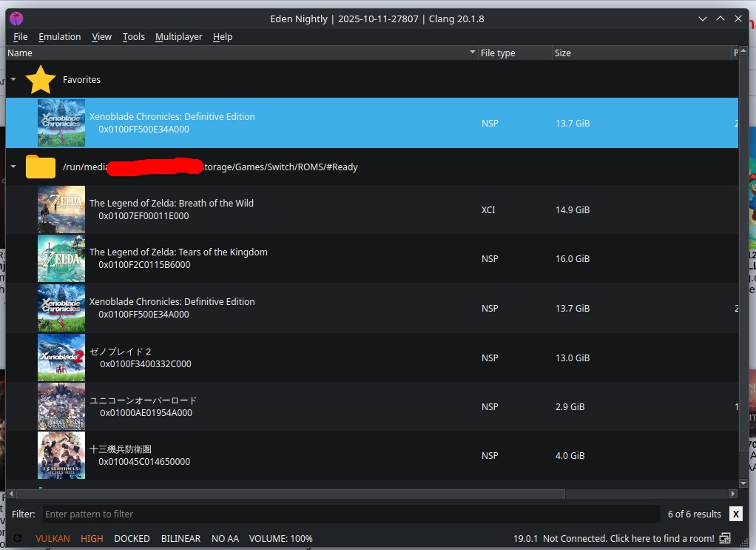Select the 十三機兵防衛圏 game title
This screenshot has height=550, width=756.
[121, 449]
